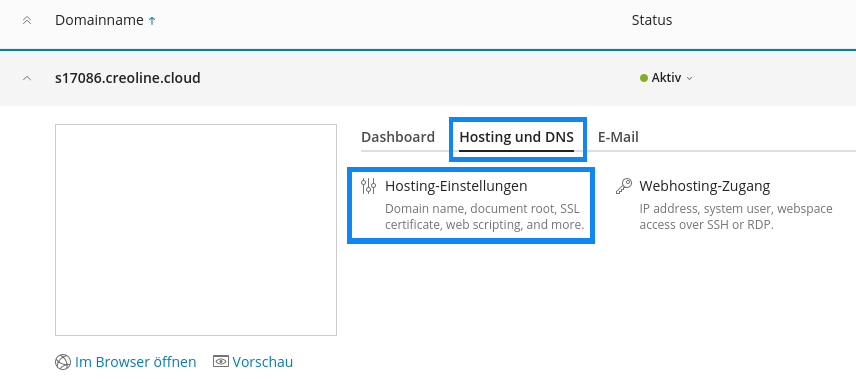Select the Hosting und DNS tab
This screenshot has width=856, height=379.
[516, 137]
